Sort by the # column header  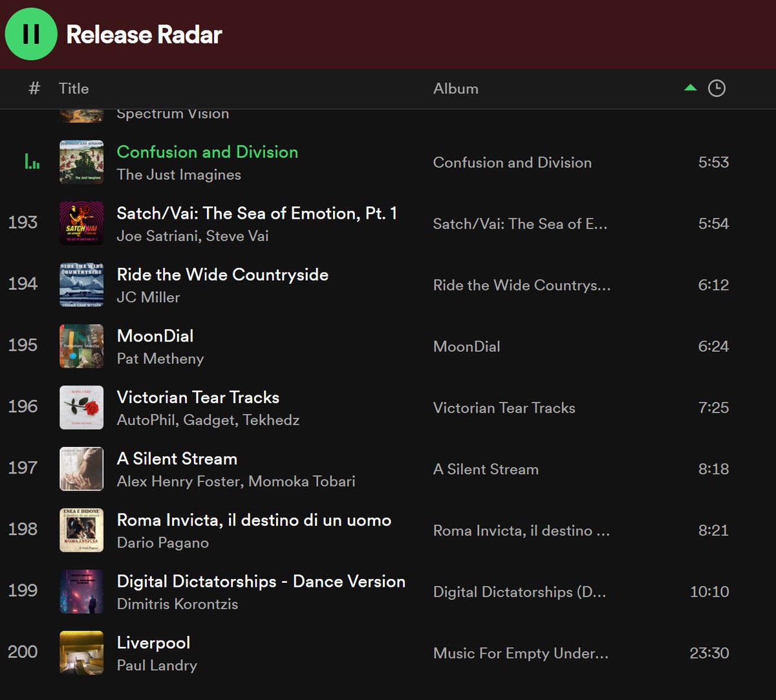click(34, 89)
